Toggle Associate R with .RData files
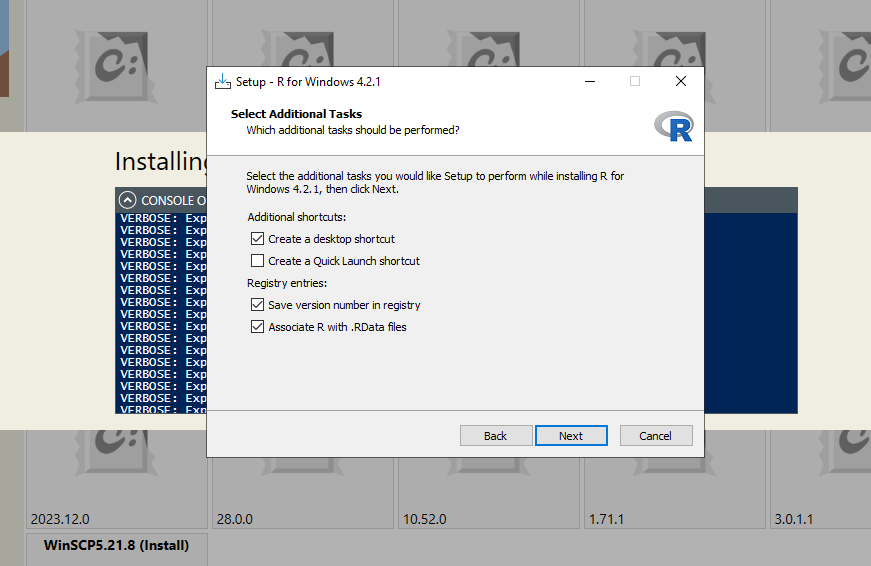The image size is (871, 566). point(257,327)
